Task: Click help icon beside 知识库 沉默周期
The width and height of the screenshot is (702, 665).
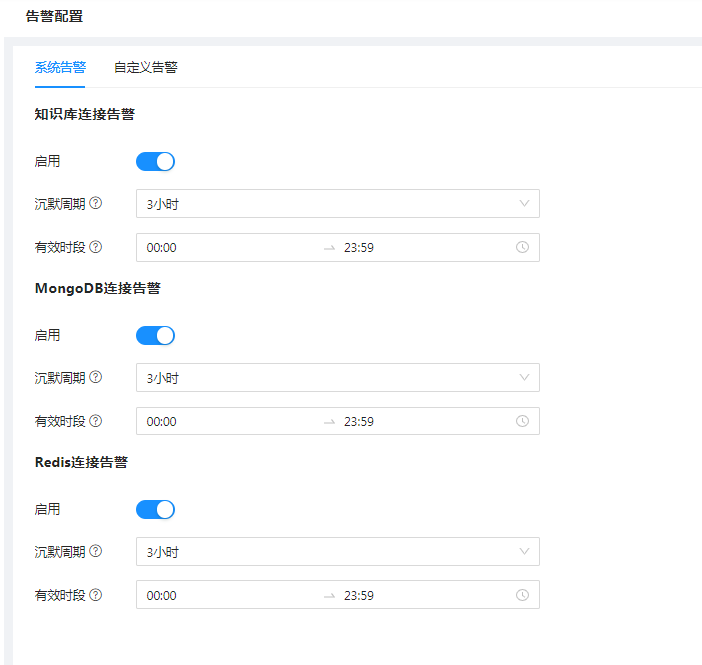Action: (x=96, y=203)
